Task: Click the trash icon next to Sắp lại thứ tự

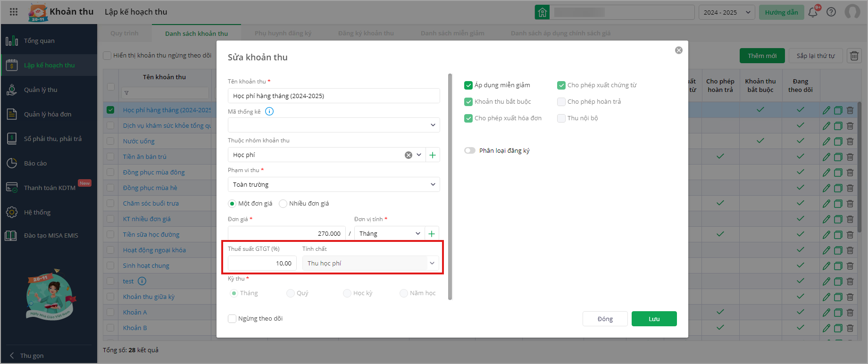Action: (x=854, y=56)
